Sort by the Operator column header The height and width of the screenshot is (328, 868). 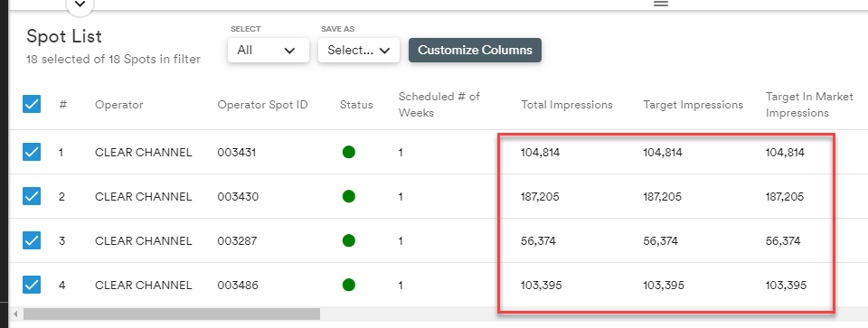pyautogui.click(x=119, y=105)
